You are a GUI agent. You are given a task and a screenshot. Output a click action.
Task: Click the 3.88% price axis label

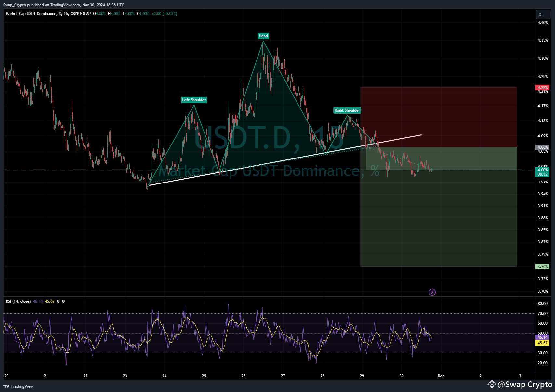click(543, 218)
